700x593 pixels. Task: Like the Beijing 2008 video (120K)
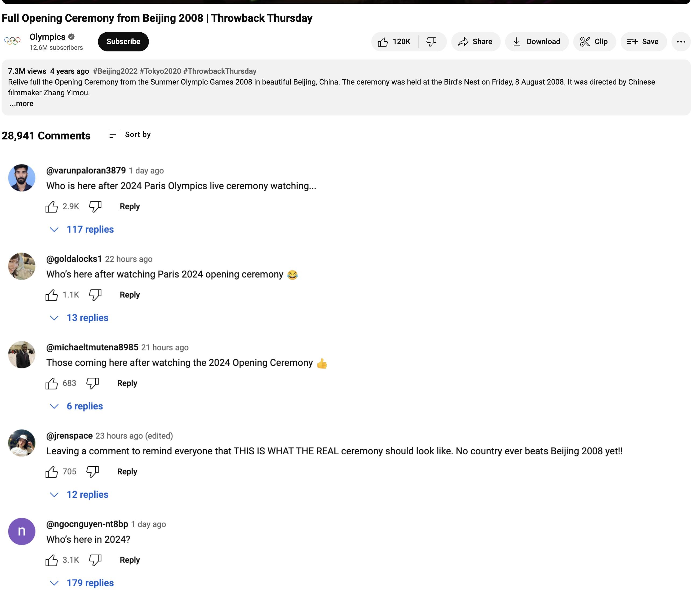click(394, 42)
